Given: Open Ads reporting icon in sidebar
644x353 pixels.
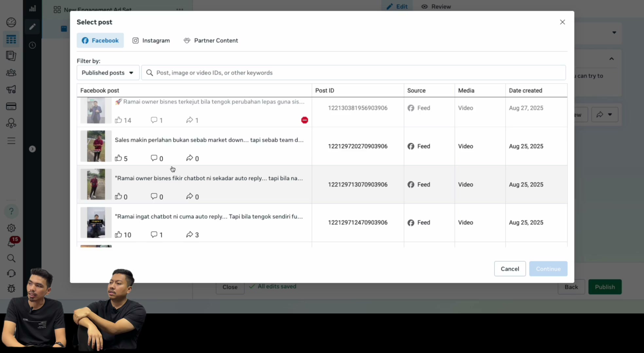Looking at the screenshot, I should [x=11, y=56].
